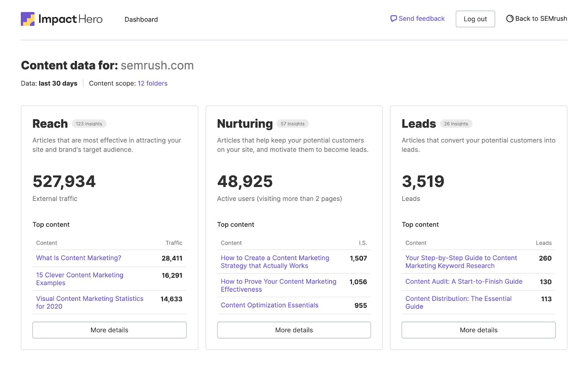Click the 955 impact score value
Viewport: 588px width, 368px height.
[361, 306]
